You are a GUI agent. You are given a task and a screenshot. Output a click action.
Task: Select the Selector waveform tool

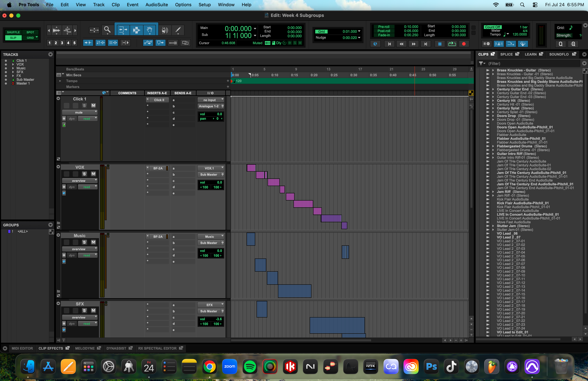click(136, 30)
